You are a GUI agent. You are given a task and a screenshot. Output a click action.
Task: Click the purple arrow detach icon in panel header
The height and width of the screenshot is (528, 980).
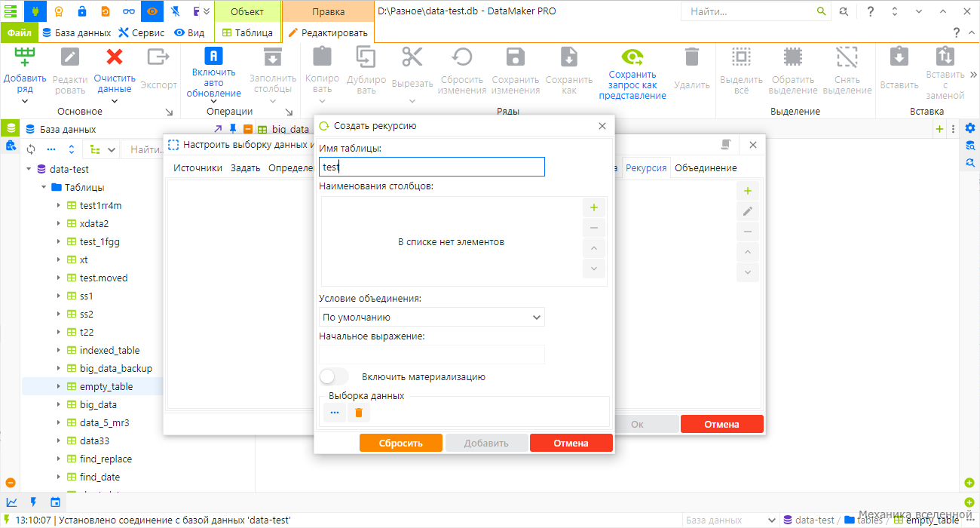tap(218, 129)
